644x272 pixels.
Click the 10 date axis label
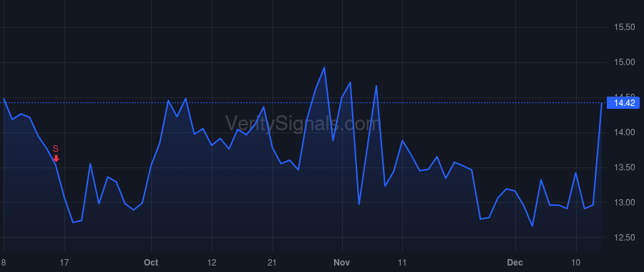click(576, 263)
